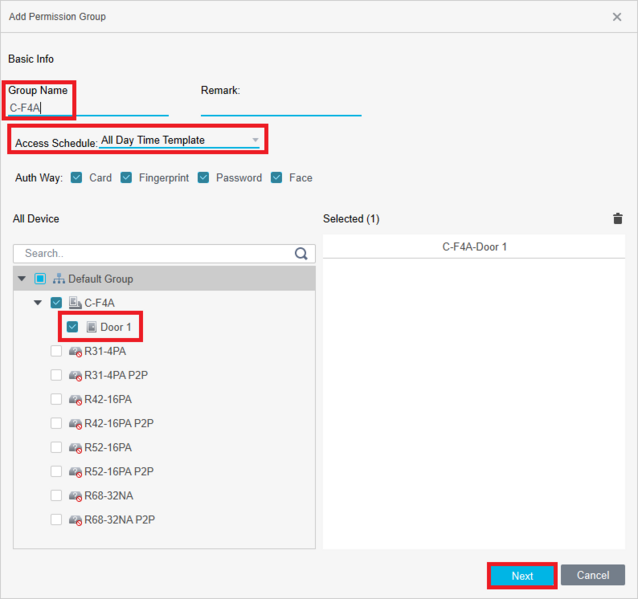Check the R42-16PA checkbox
638x599 pixels.
(56, 399)
